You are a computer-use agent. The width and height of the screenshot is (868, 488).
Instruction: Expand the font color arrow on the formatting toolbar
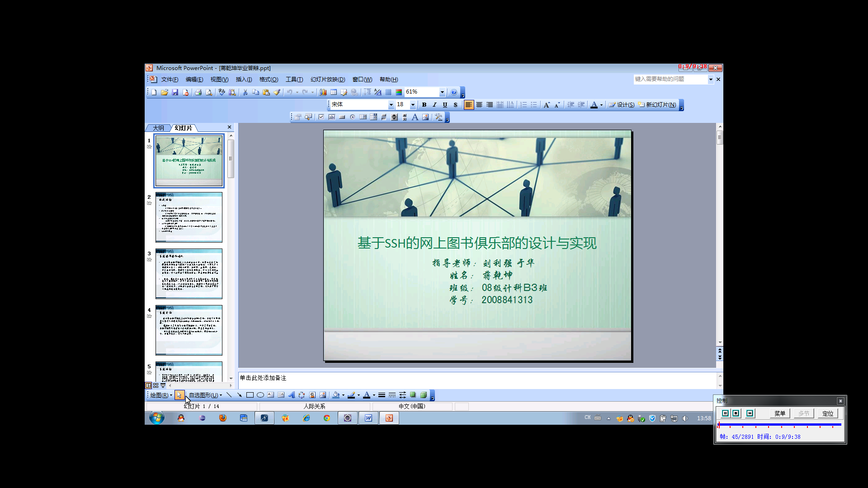click(x=601, y=105)
